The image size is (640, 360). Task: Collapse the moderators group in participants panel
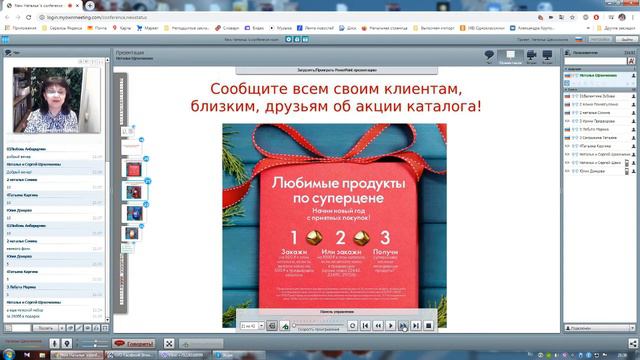(566, 69)
